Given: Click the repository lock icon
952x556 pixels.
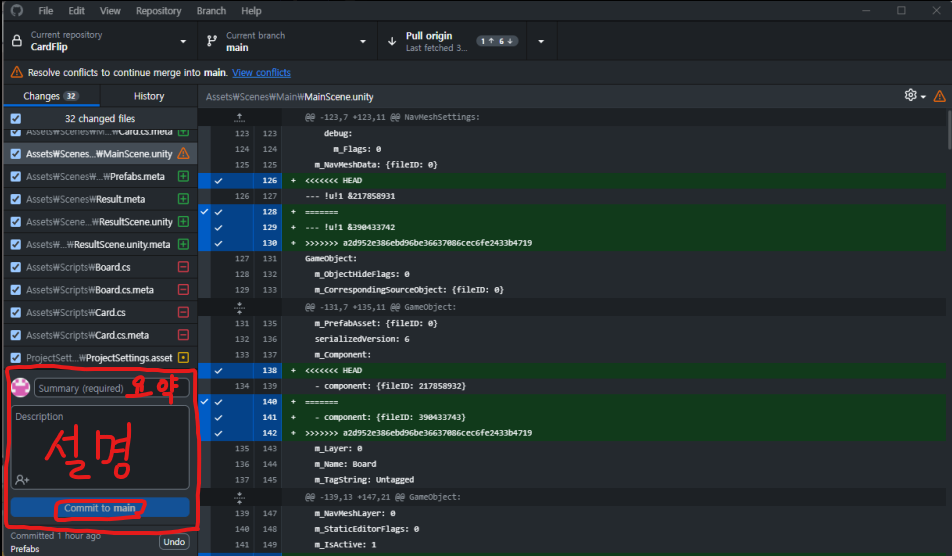Looking at the screenshot, I should click(17, 41).
